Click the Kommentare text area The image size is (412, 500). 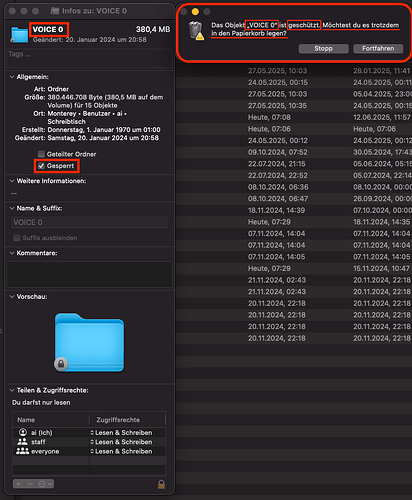[89, 274]
